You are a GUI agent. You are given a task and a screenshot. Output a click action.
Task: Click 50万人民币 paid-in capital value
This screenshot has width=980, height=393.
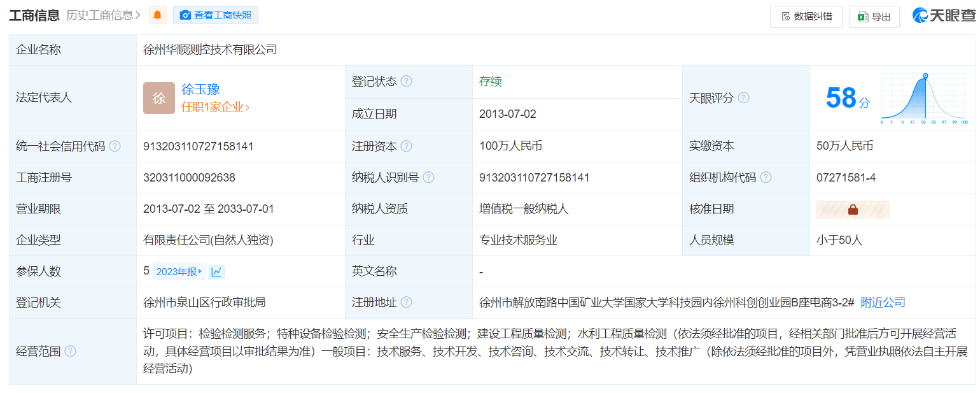[x=844, y=146]
